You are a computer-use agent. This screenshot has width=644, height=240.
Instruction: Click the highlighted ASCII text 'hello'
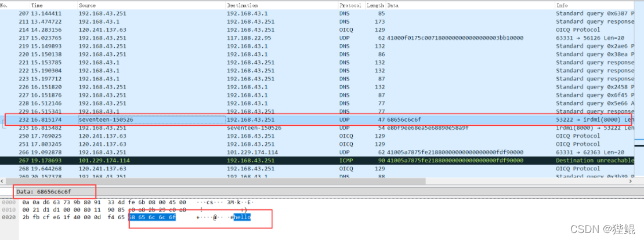click(243, 217)
